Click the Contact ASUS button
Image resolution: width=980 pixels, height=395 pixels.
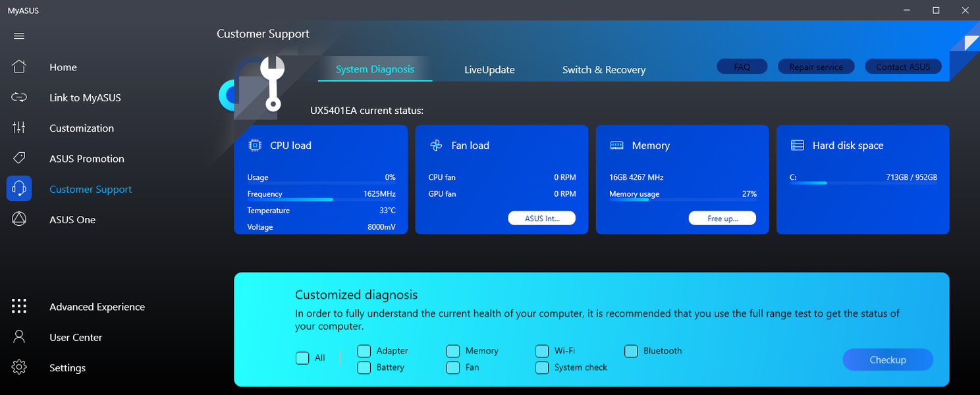click(x=903, y=66)
